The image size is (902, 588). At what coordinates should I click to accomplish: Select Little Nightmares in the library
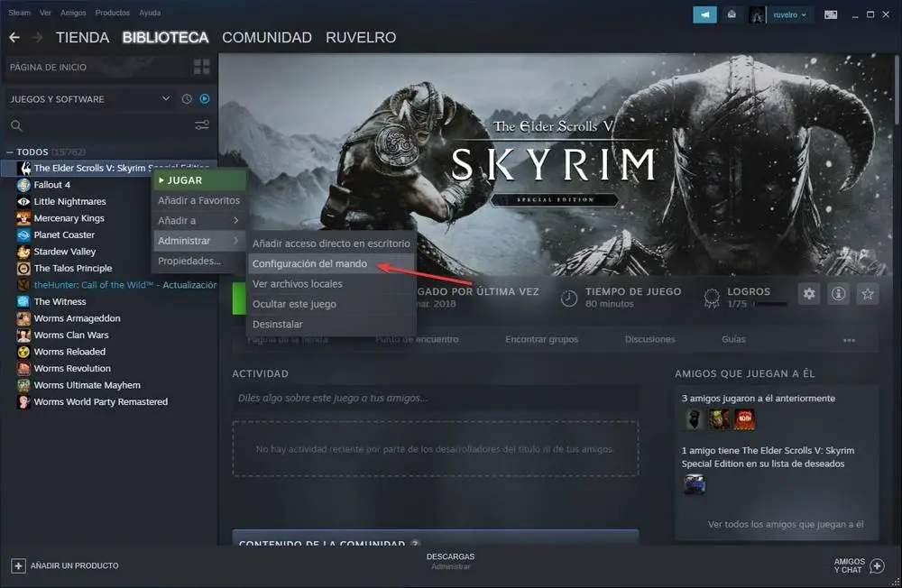(x=69, y=201)
